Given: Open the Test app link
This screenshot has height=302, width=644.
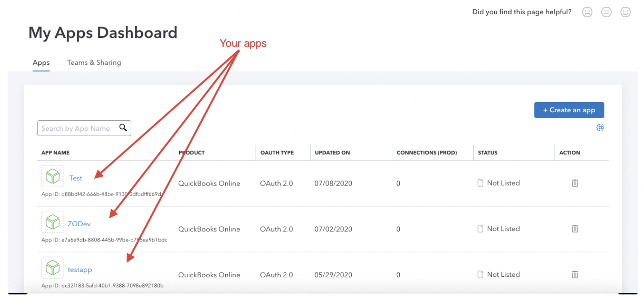Looking at the screenshot, I should pos(76,178).
